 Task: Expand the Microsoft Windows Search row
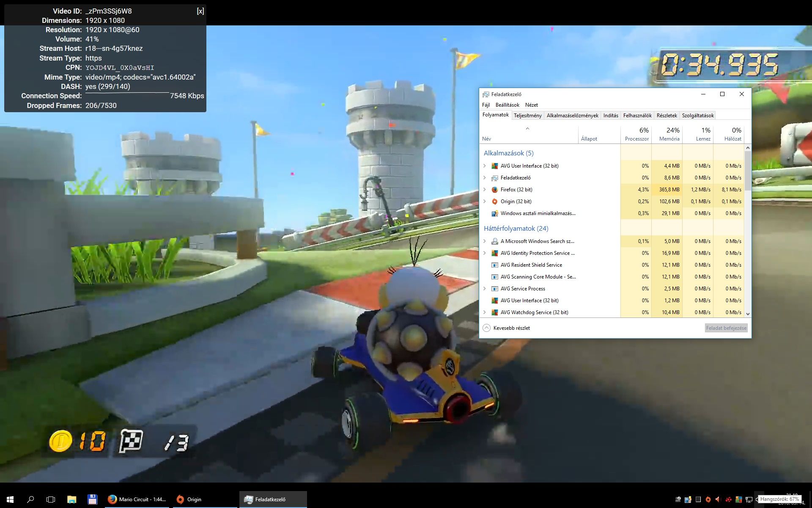point(485,241)
